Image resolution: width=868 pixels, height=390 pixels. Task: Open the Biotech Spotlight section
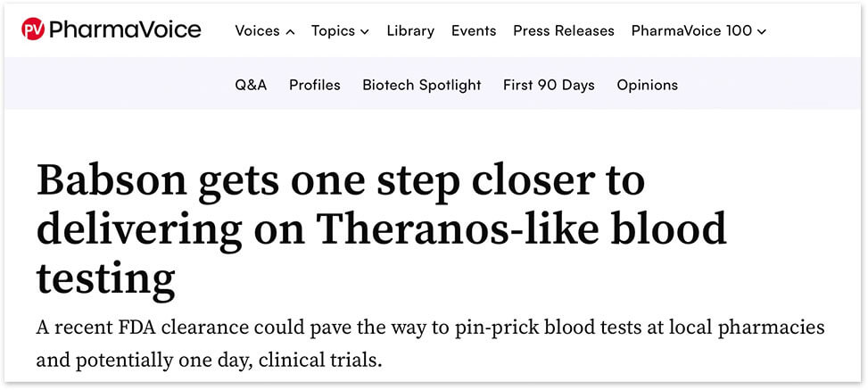tap(422, 85)
